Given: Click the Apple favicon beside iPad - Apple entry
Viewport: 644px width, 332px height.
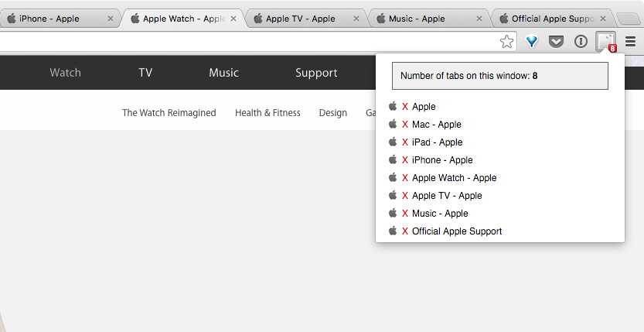Looking at the screenshot, I should 393,142.
